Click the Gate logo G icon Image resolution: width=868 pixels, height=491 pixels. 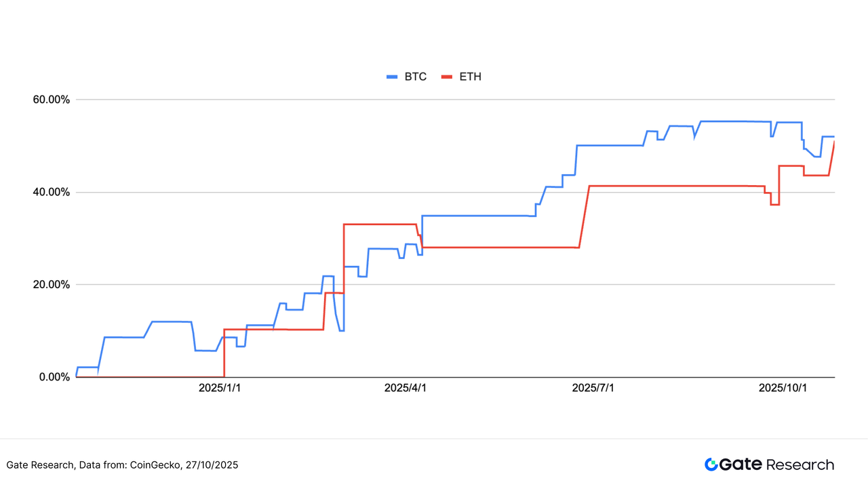711,465
